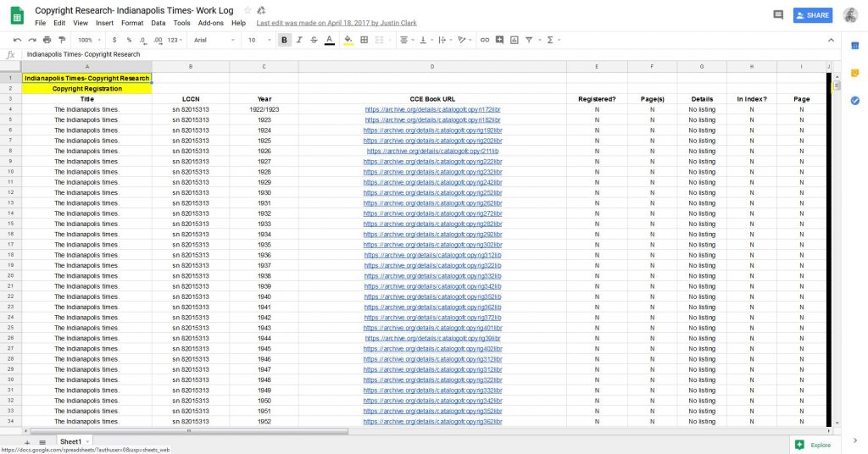This screenshot has height=454, width=868.
Task: Click the blue SHARE button
Action: [x=813, y=15]
